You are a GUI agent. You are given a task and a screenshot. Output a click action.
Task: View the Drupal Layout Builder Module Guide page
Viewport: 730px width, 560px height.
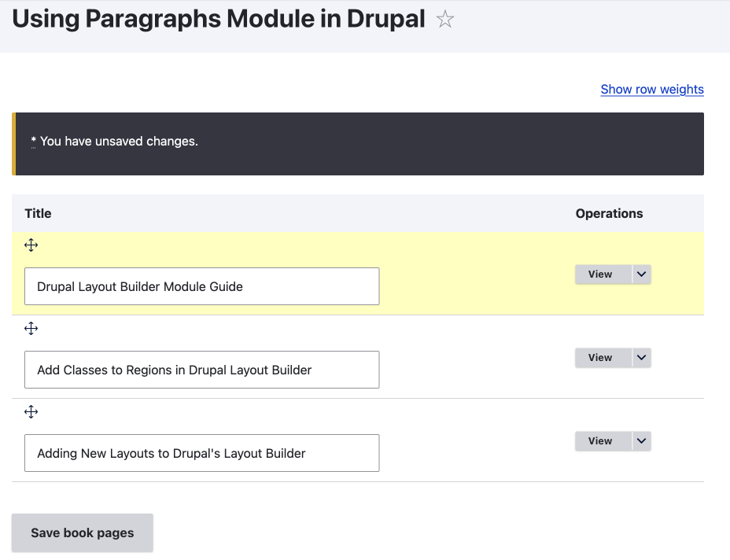tap(603, 274)
